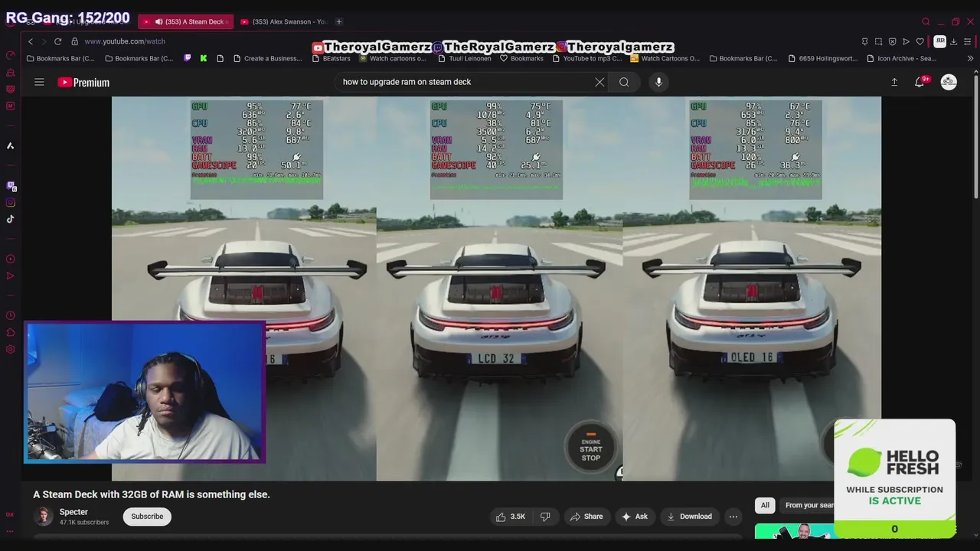
Task: Open 6659 Hollingsworth bookmark
Action: pyautogui.click(x=823, y=58)
